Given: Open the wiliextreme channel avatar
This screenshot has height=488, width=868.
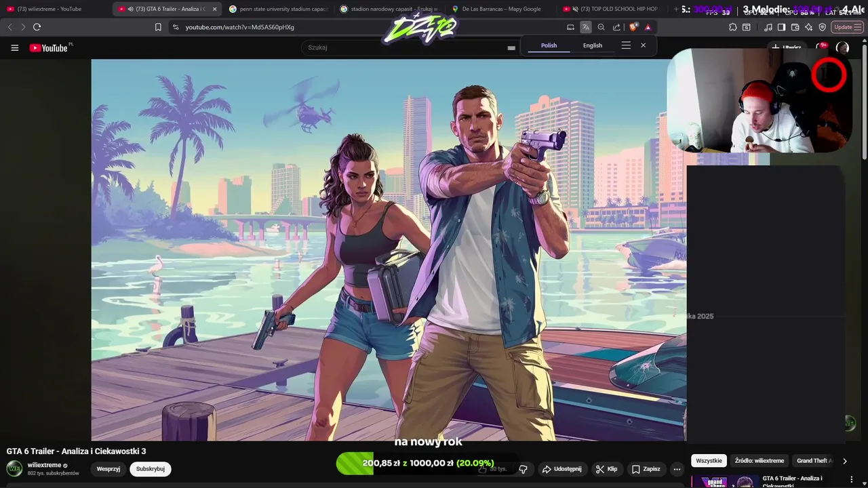Looking at the screenshot, I should (x=14, y=468).
